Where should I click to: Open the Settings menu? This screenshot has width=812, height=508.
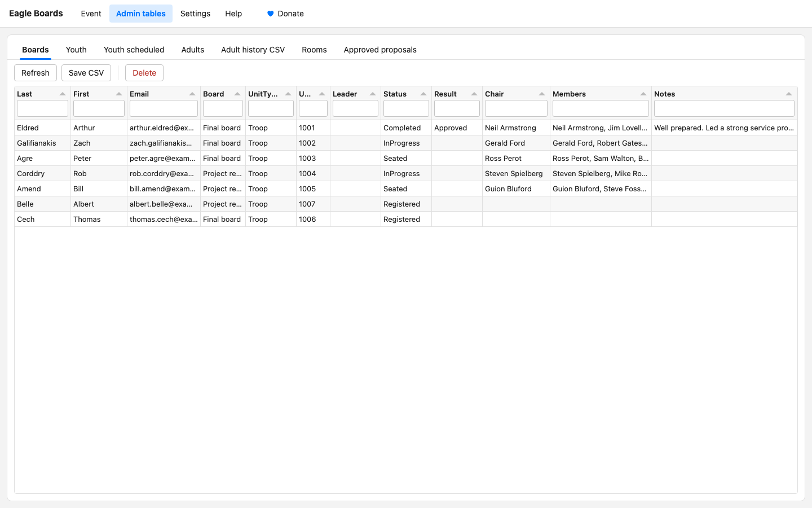click(195, 14)
